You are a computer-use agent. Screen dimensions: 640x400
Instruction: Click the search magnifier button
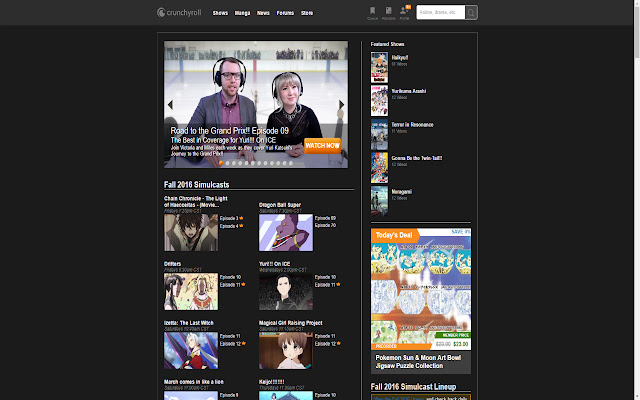tap(471, 13)
